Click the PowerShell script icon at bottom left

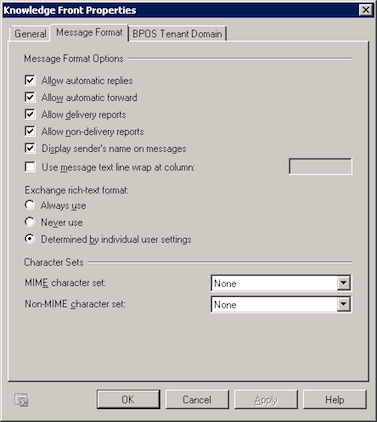tap(21, 400)
